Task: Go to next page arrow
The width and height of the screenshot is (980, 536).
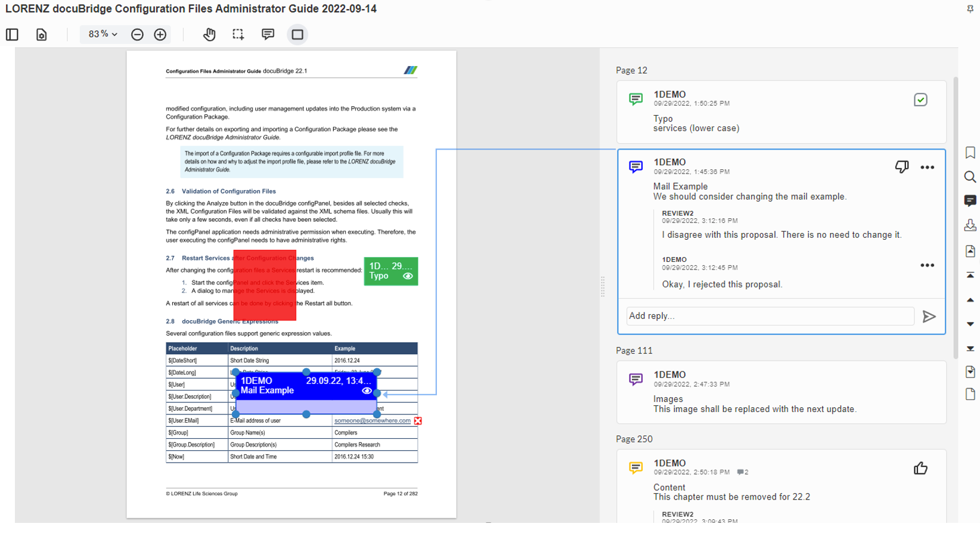Action: click(x=970, y=324)
